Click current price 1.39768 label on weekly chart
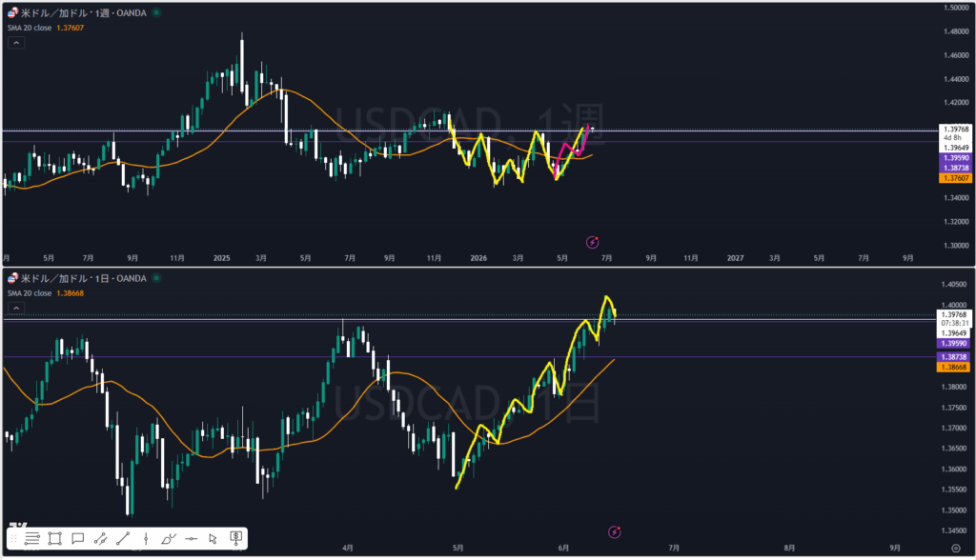 pos(955,130)
